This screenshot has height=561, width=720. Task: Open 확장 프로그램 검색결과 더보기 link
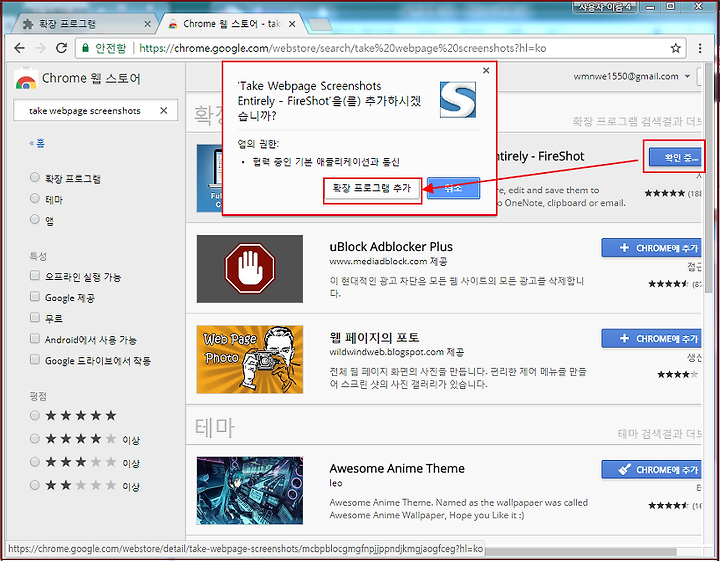(x=637, y=122)
